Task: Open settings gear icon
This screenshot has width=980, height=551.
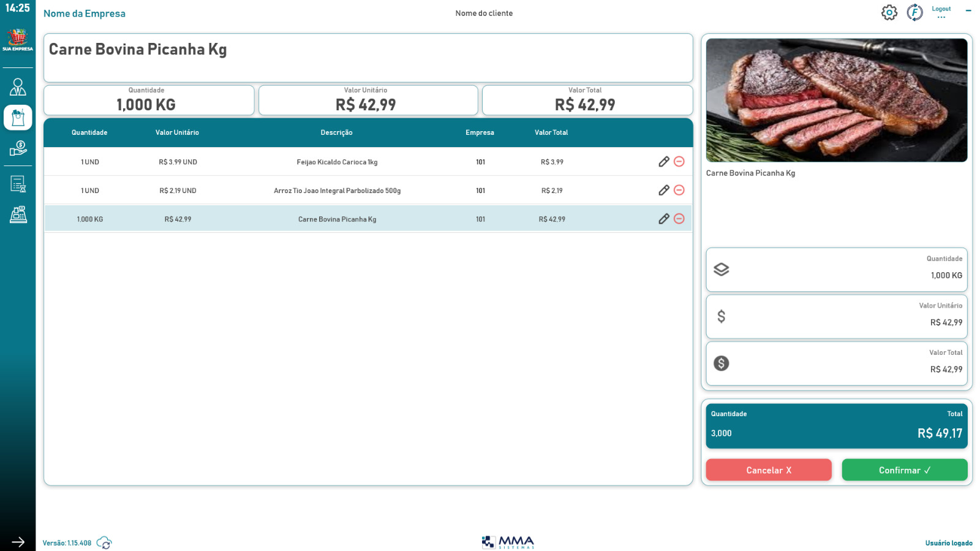Action: click(x=889, y=12)
